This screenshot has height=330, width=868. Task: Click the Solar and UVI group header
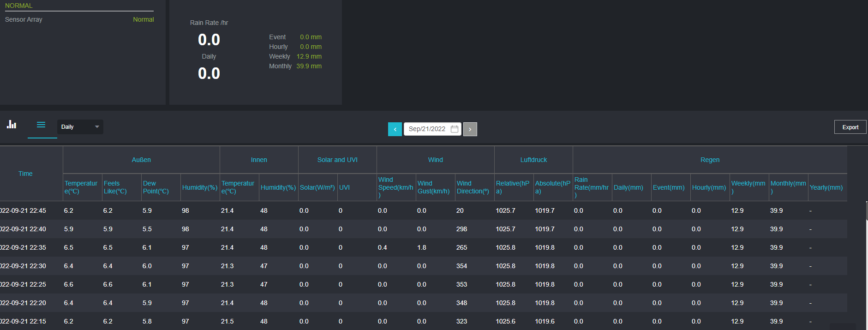pyautogui.click(x=337, y=160)
